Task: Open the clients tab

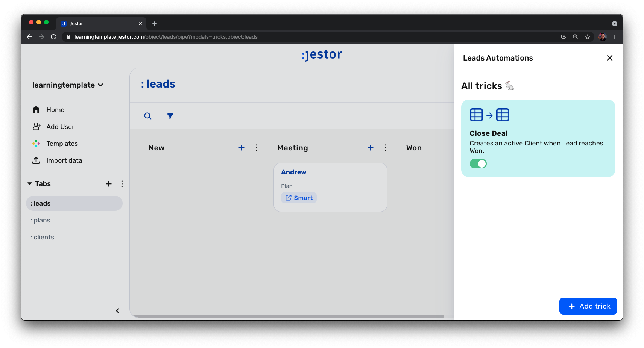Action: coord(42,237)
